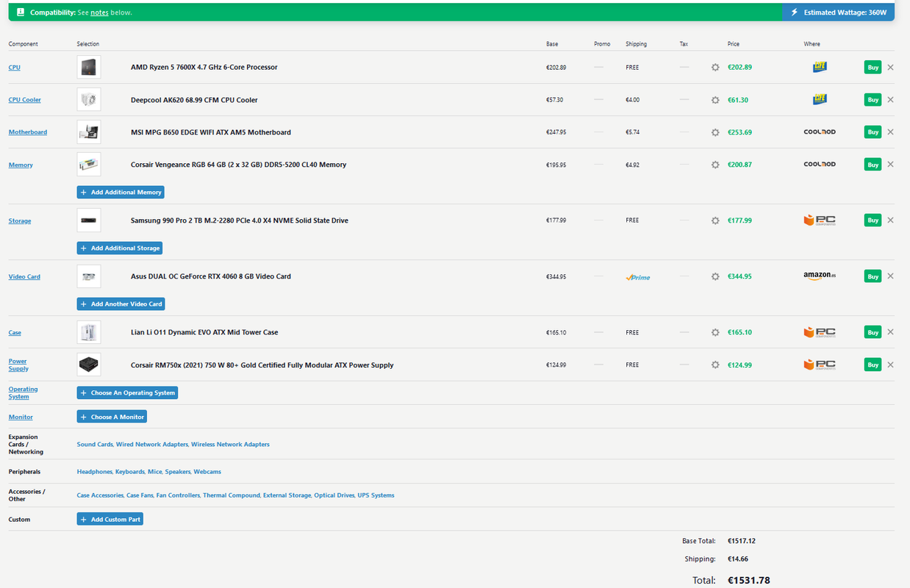The width and height of the screenshot is (910, 588).
Task: Click the Deepcool AK620 product thumbnail
Action: pos(89,99)
